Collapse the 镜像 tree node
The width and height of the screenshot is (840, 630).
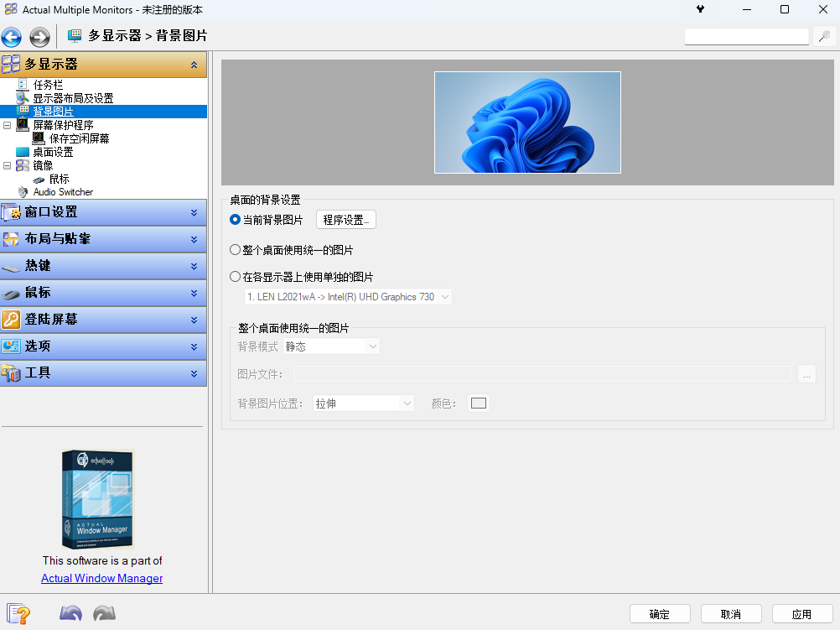[x=7, y=165]
